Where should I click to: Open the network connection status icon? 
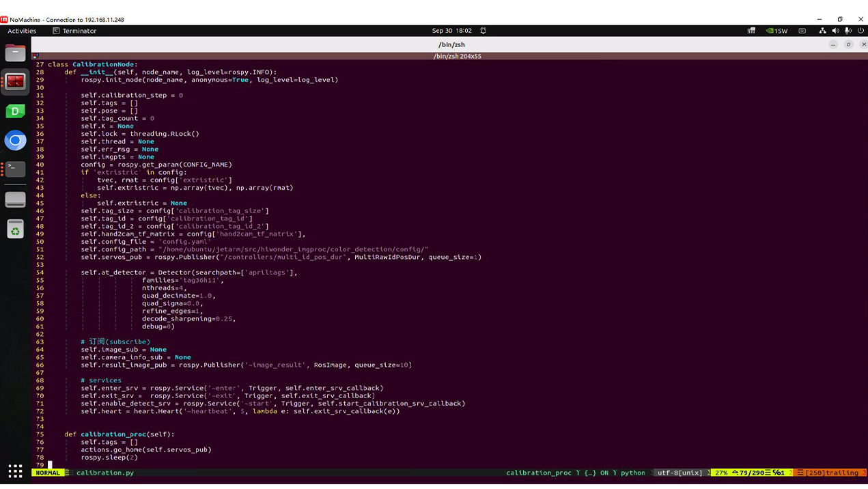click(x=822, y=31)
